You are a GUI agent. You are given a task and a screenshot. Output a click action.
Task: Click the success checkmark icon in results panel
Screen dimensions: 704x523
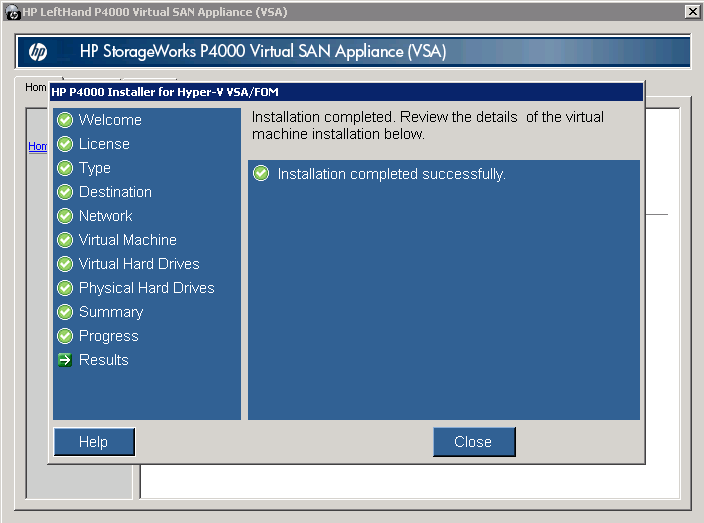[x=261, y=173]
